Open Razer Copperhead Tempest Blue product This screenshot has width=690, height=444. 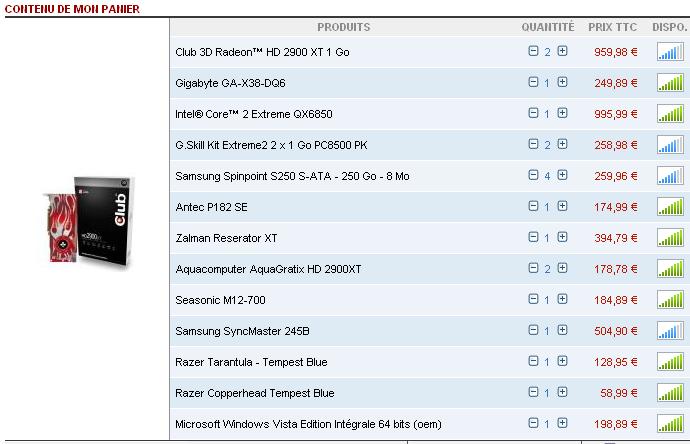point(255,393)
